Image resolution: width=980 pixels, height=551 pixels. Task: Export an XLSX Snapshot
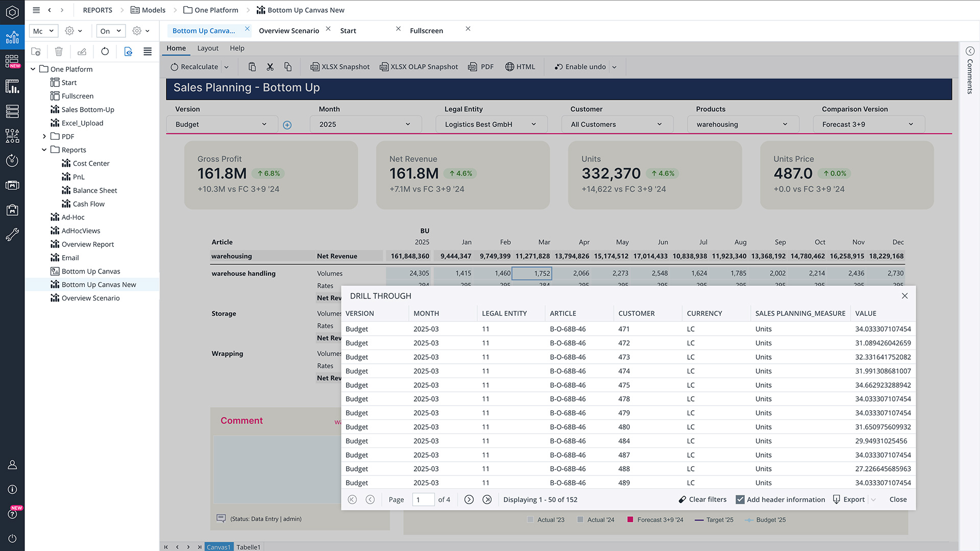pos(340,67)
